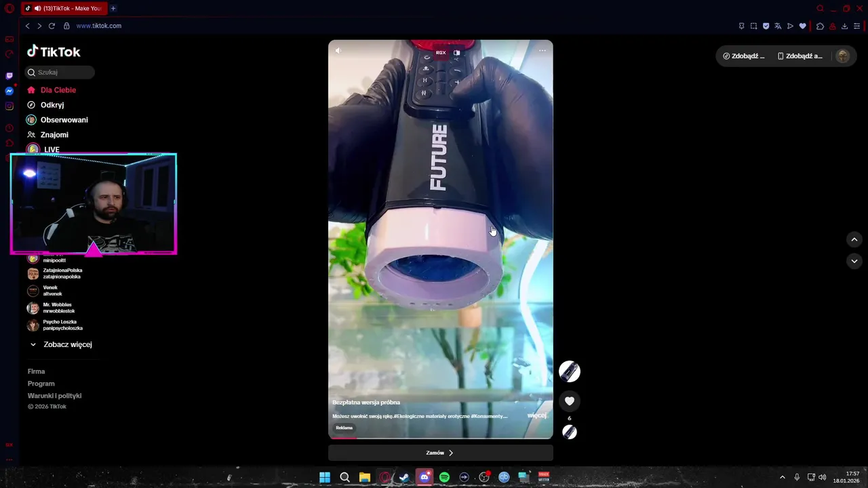Click TikTok logo to go home
This screenshot has height=488, width=868.
click(54, 52)
